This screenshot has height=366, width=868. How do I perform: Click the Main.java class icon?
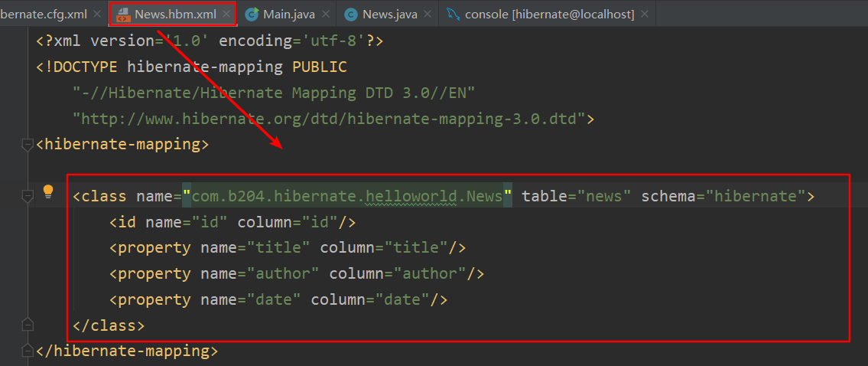click(x=252, y=15)
